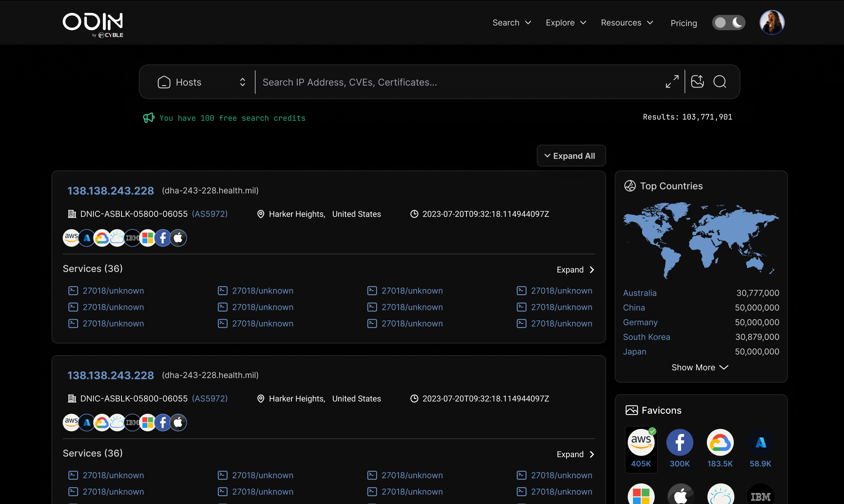
Task: Click the Favicons panel image icon
Action: click(x=631, y=410)
